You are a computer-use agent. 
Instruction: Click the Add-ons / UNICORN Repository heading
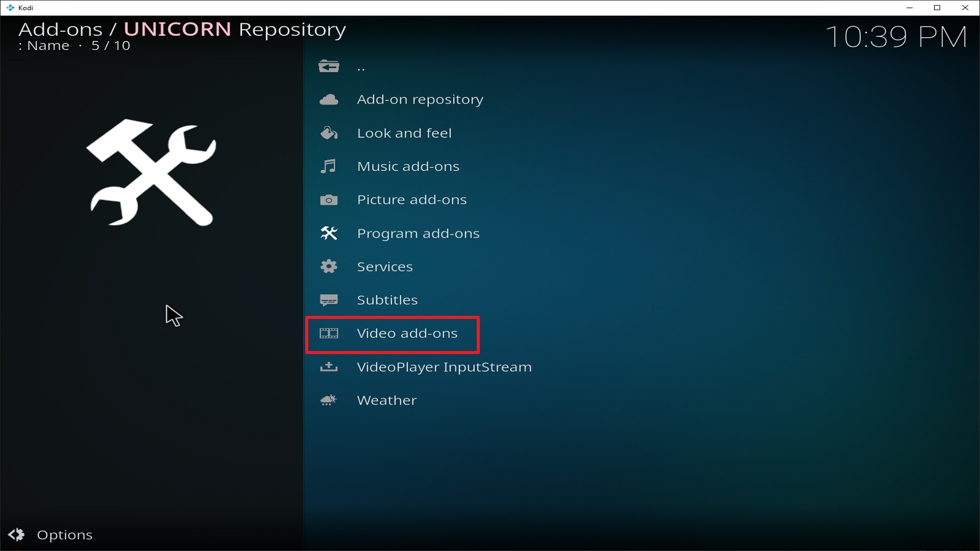(x=182, y=29)
